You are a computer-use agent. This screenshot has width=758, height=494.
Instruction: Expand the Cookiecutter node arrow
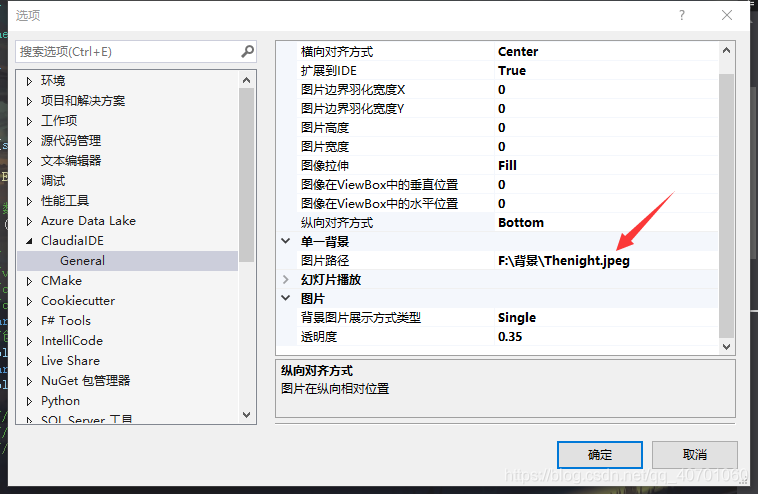tap(29, 301)
